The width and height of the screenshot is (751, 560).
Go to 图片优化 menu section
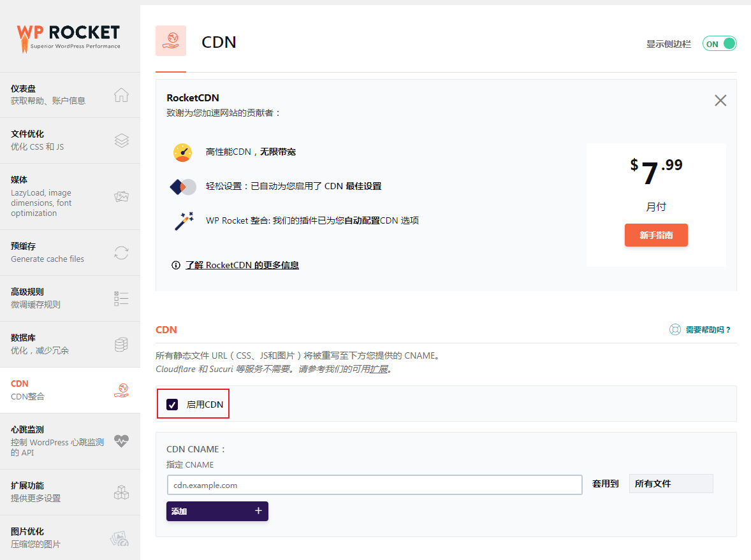(x=69, y=537)
